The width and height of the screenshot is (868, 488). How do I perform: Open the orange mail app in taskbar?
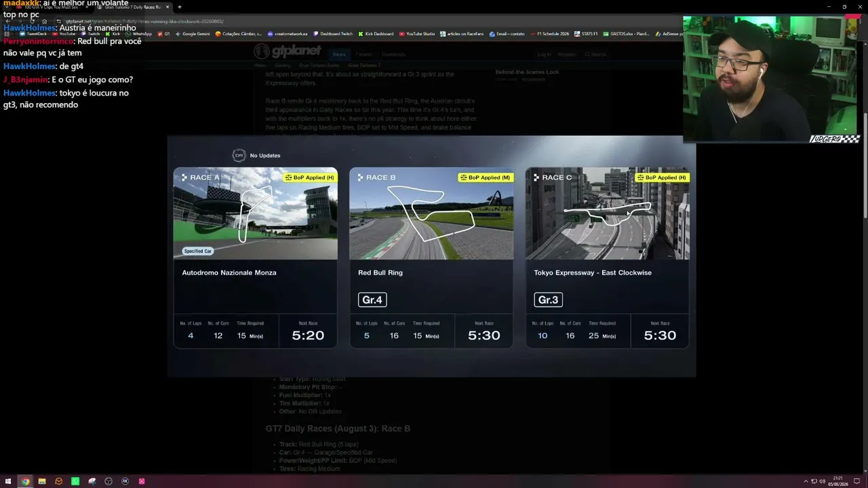pyautogui.click(x=58, y=481)
